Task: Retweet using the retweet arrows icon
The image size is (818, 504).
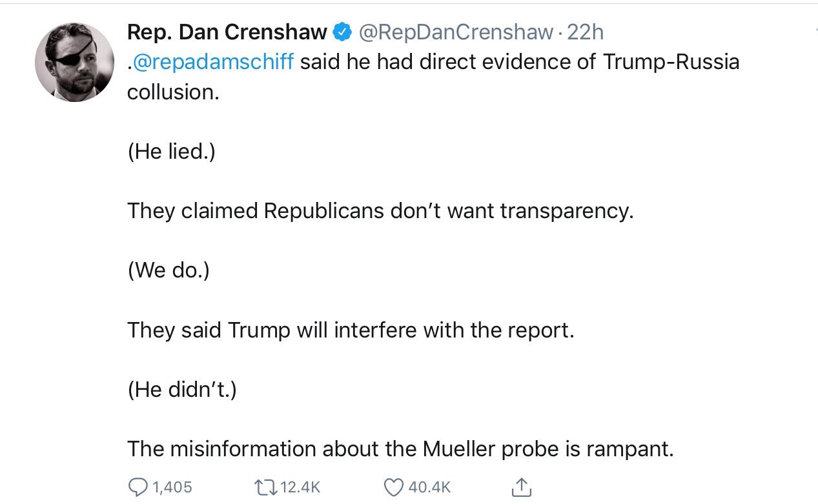Action: (265, 487)
